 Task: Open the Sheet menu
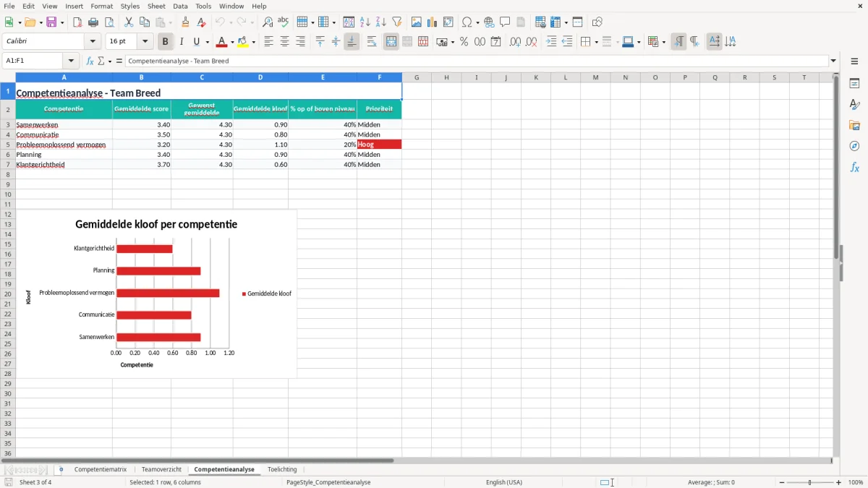click(x=156, y=6)
